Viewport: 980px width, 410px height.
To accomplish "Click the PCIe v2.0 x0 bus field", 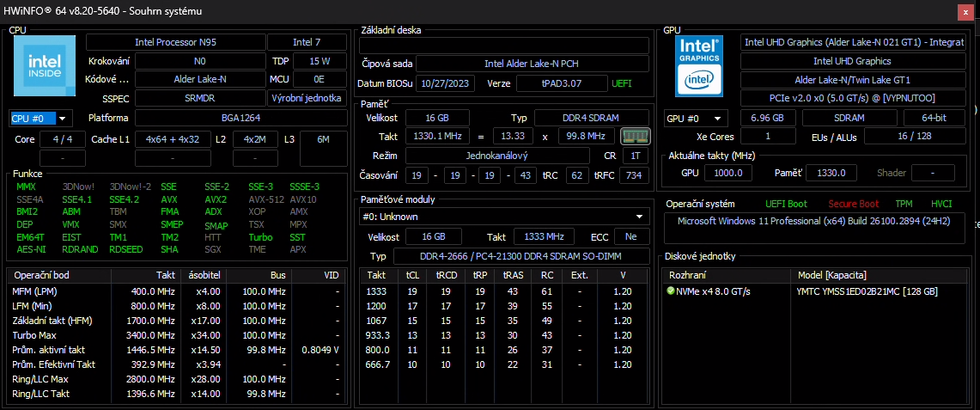I will (853, 99).
